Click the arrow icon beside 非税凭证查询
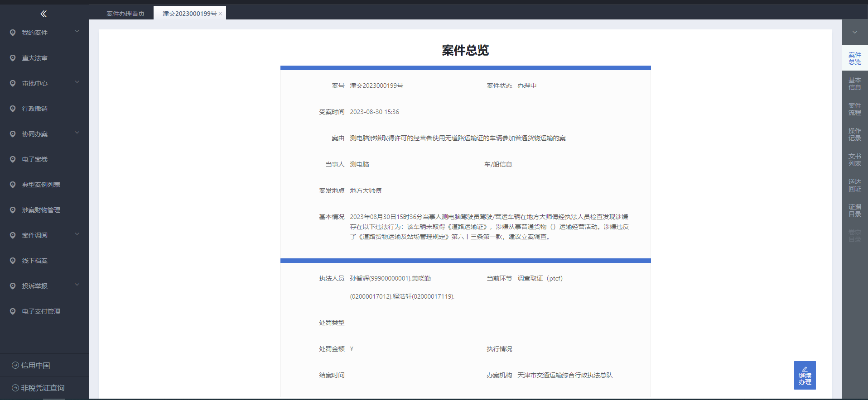The height and width of the screenshot is (400, 868). tap(15, 388)
